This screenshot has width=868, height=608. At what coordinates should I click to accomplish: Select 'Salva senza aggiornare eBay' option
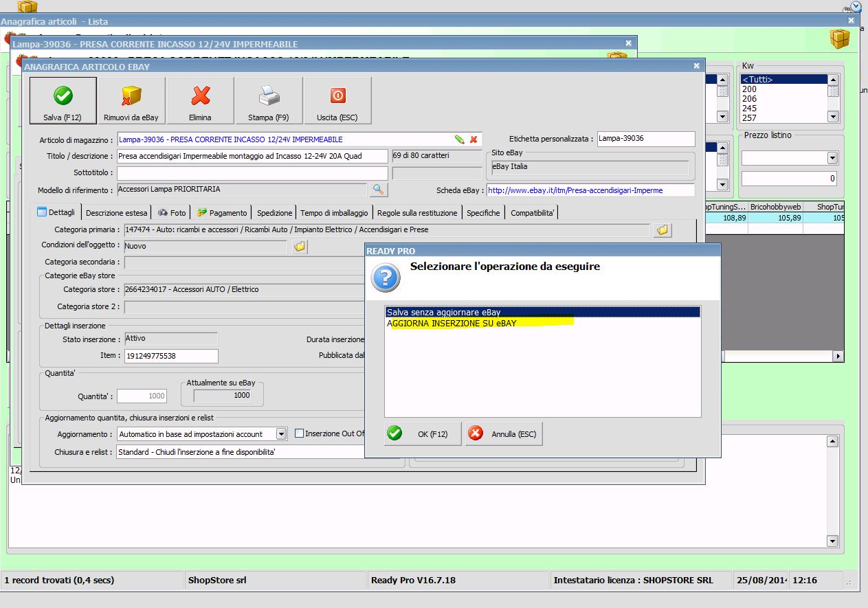click(x=543, y=312)
